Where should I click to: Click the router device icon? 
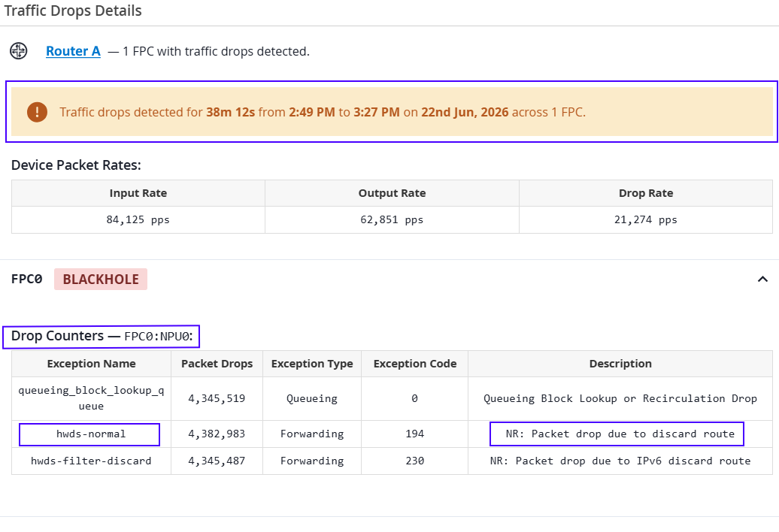[x=19, y=51]
